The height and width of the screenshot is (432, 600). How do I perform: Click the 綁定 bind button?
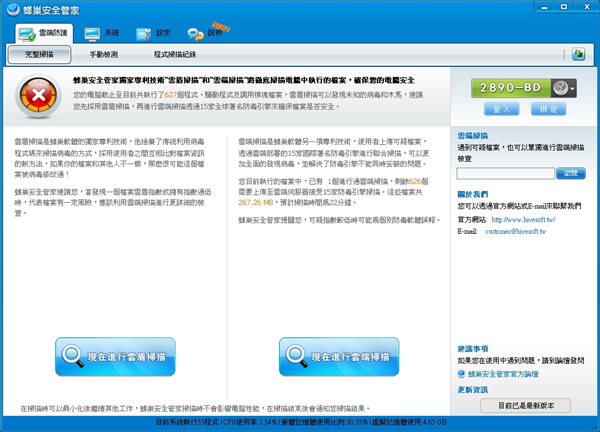pyautogui.click(x=548, y=109)
